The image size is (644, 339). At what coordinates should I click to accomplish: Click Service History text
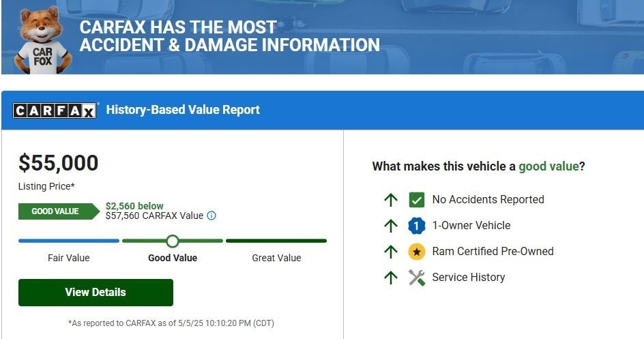click(x=468, y=278)
